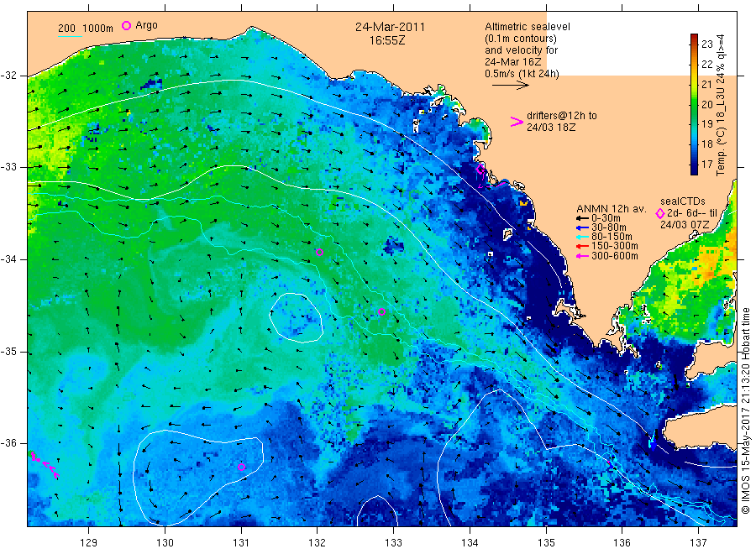Click the Argo float marker near 131°E, 36.3°S
Screen dimensions: 756x554
[242, 467]
